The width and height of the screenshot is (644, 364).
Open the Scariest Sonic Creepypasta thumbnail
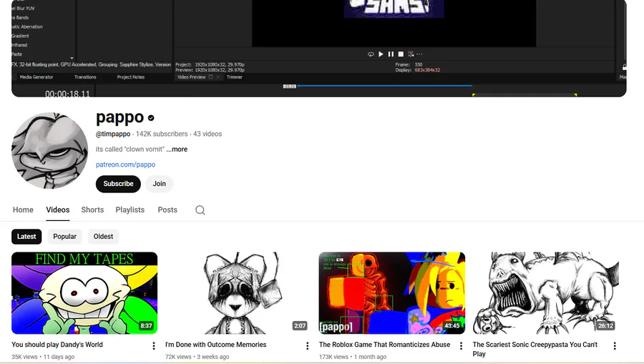(x=545, y=293)
